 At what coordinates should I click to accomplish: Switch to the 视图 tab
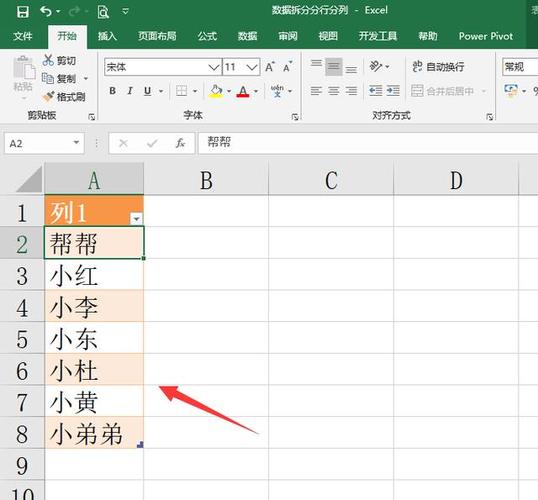pyautogui.click(x=328, y=36)
